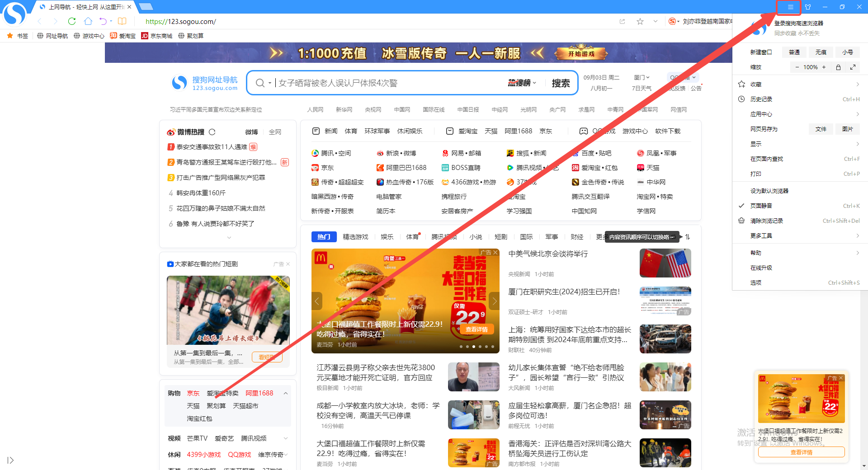Lock zoom level padlock icon
868x470 pixels.
click(x=838, y=67)
